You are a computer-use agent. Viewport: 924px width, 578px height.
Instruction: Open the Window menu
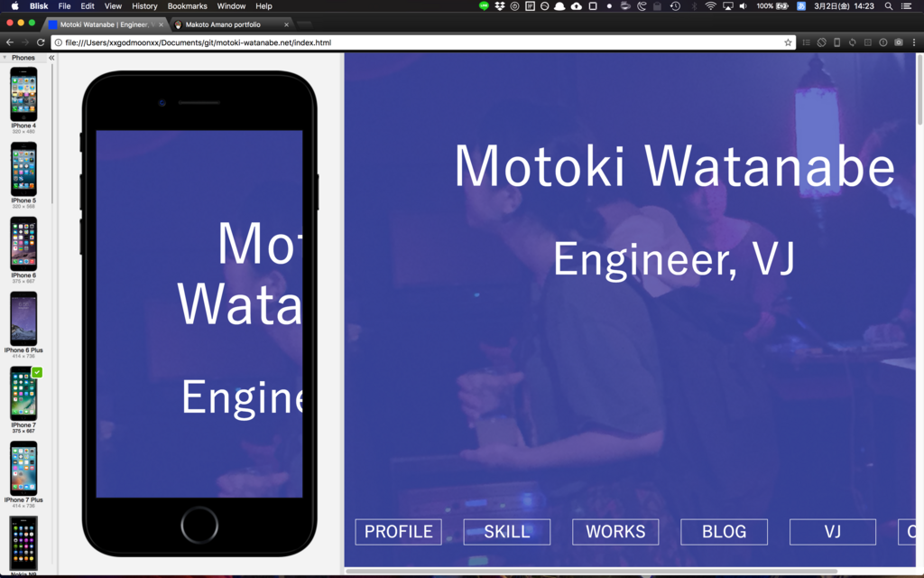(x=231, y=6)
